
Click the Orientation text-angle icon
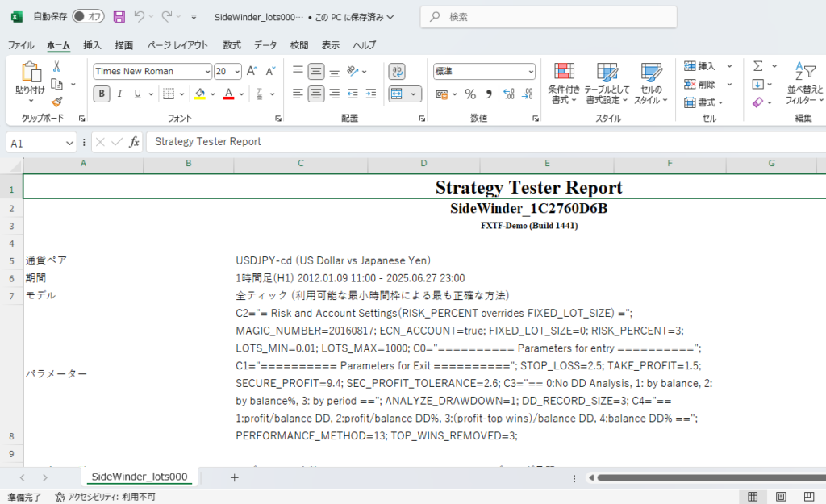click(x=353, y=71)
